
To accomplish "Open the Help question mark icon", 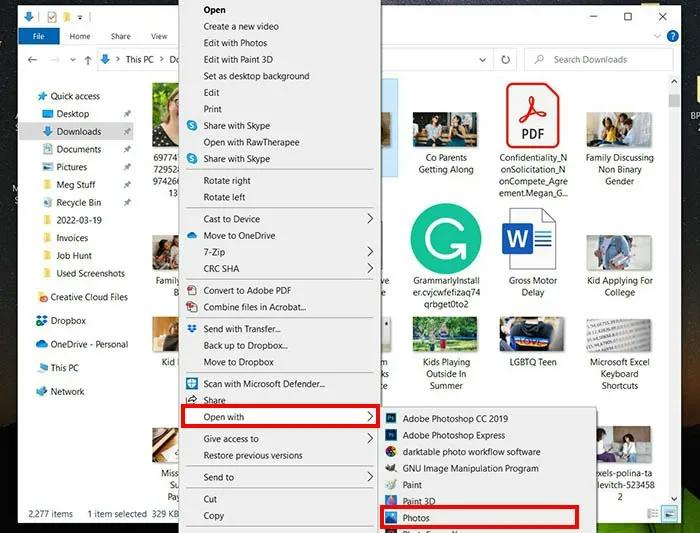I will (672, 36).
